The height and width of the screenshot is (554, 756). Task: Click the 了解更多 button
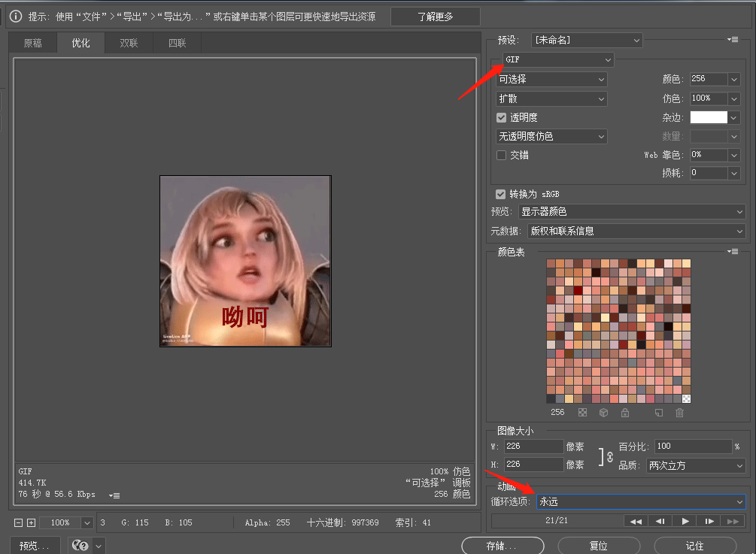pyautogui.click(x=435, y=17)
